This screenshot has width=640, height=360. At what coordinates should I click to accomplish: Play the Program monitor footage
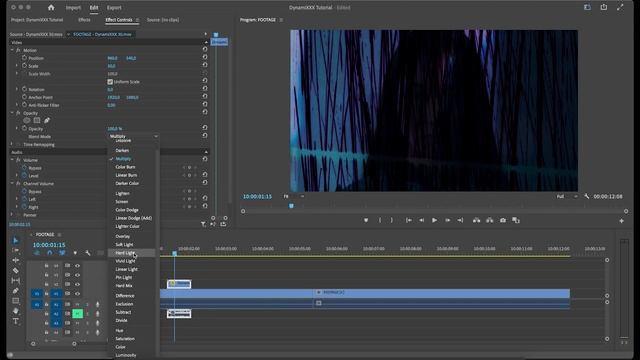point(435,220)
